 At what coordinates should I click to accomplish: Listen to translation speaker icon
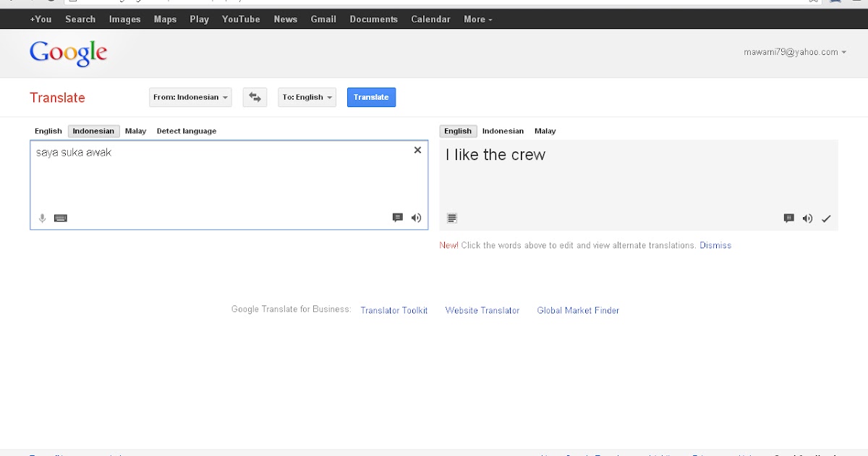click(x=807, y=218)
